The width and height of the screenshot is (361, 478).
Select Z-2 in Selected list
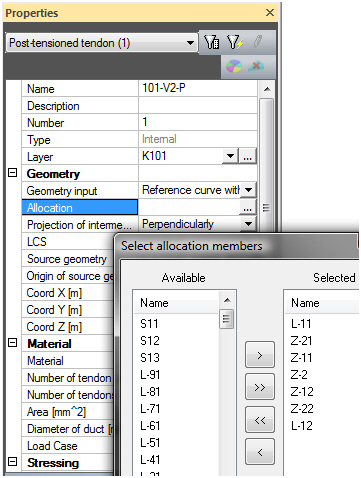pyautogui.click(x=299, y=375)
